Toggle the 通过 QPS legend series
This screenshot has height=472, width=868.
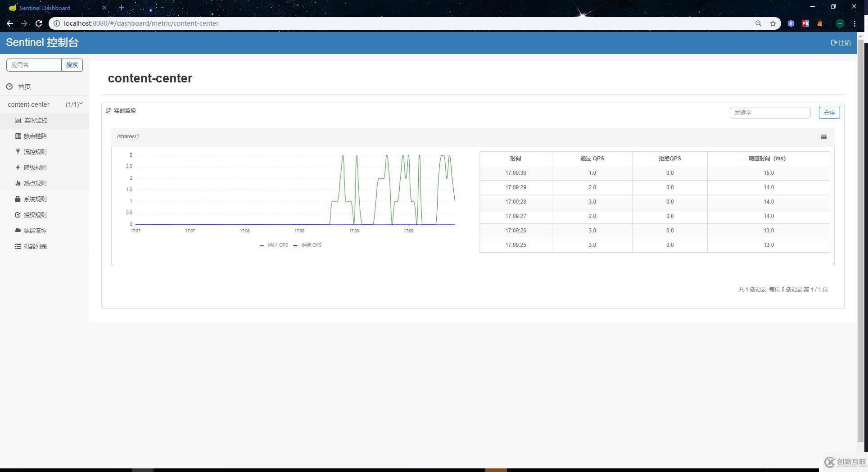click(x=274, y=245)
